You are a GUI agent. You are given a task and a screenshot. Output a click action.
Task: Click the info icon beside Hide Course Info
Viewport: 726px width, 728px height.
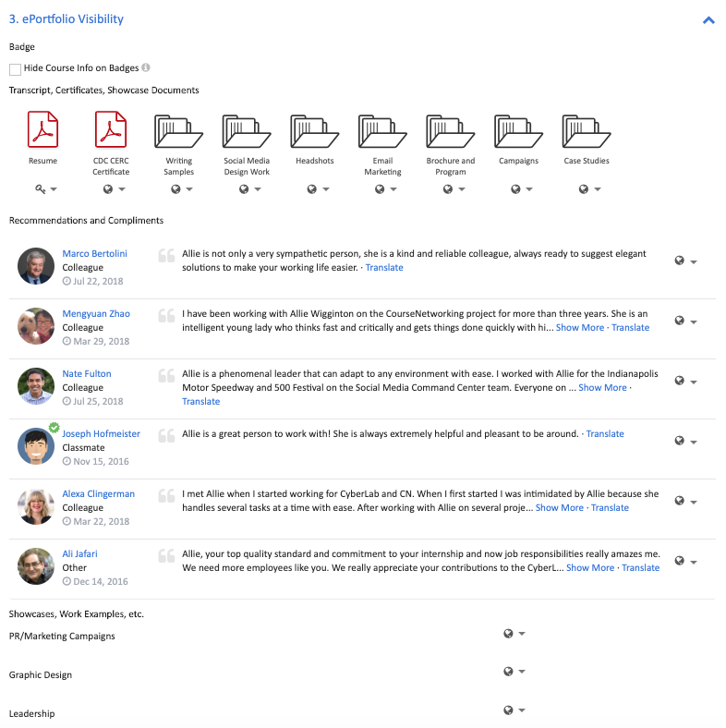[x=146, y=67]
